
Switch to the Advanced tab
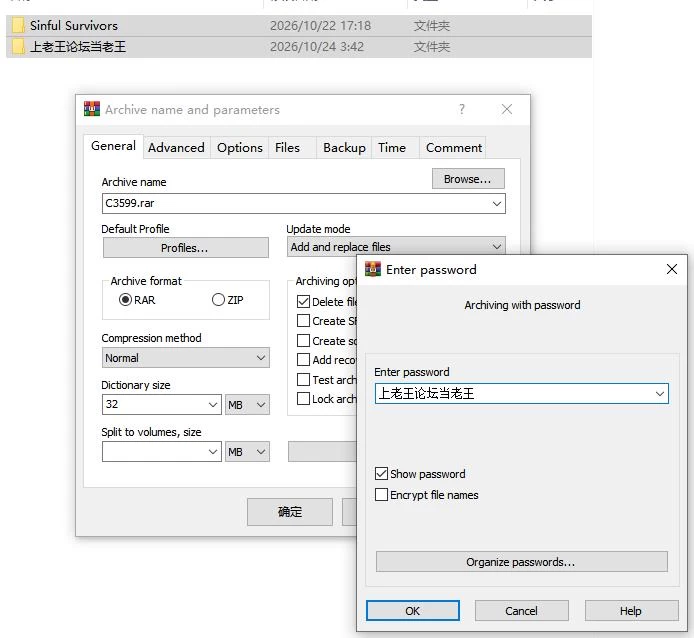pyautogui.click(x=176, y=147)
